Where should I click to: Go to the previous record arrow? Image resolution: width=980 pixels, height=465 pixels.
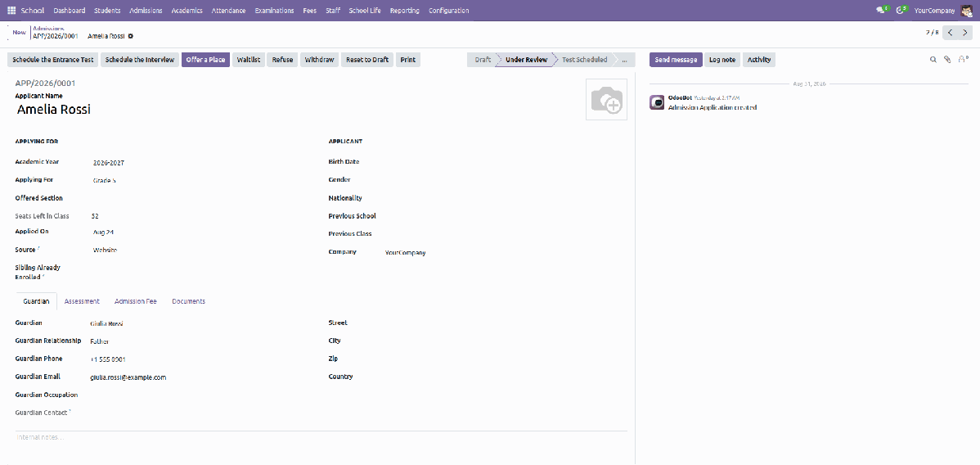950,33
